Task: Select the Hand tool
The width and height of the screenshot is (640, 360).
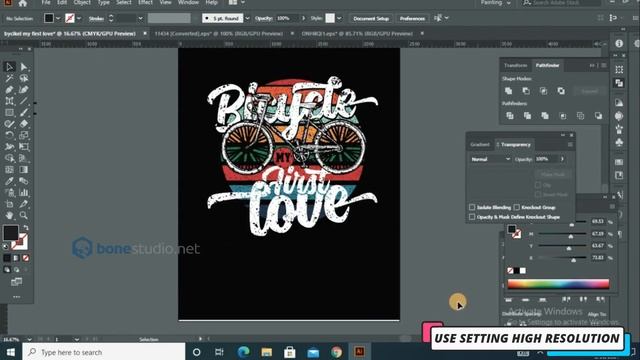Action: [9, 215]
